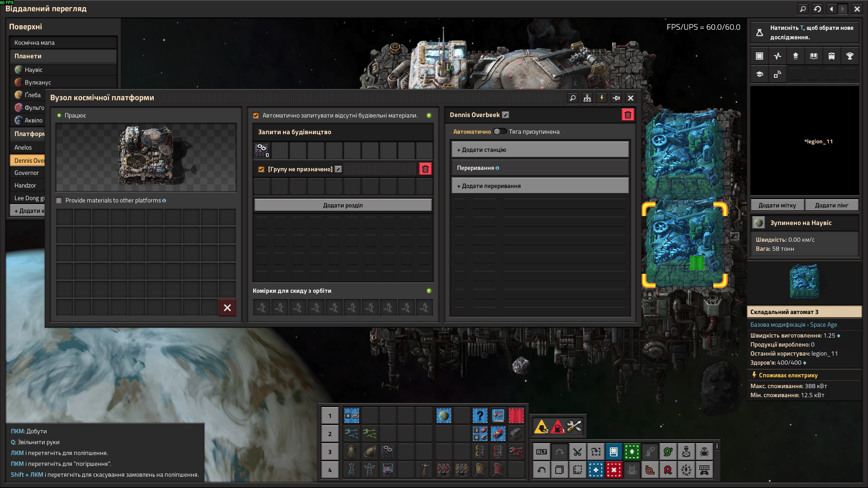868x488 pixels.
Task: Click the search icon in platform hub header
Action: (x=573, y=98)
